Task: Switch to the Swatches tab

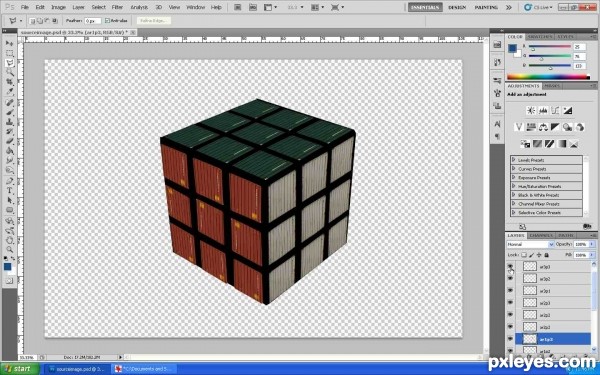Action: 539,37
